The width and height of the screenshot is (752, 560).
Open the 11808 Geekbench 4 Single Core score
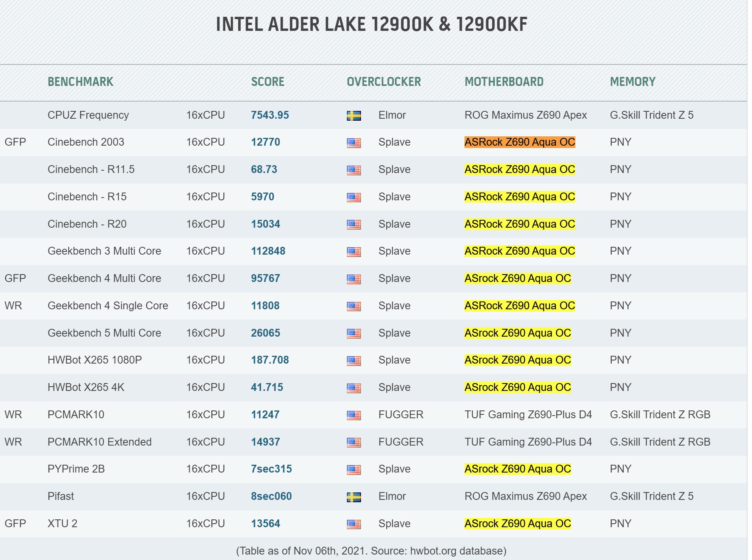pyautogui.click(x=265, y=306)
